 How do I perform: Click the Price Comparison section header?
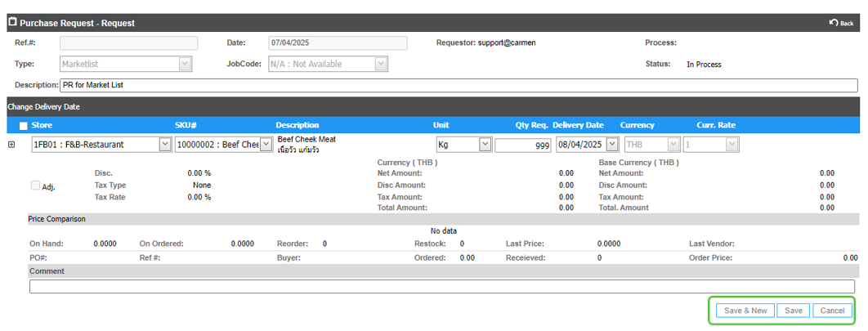56,219
